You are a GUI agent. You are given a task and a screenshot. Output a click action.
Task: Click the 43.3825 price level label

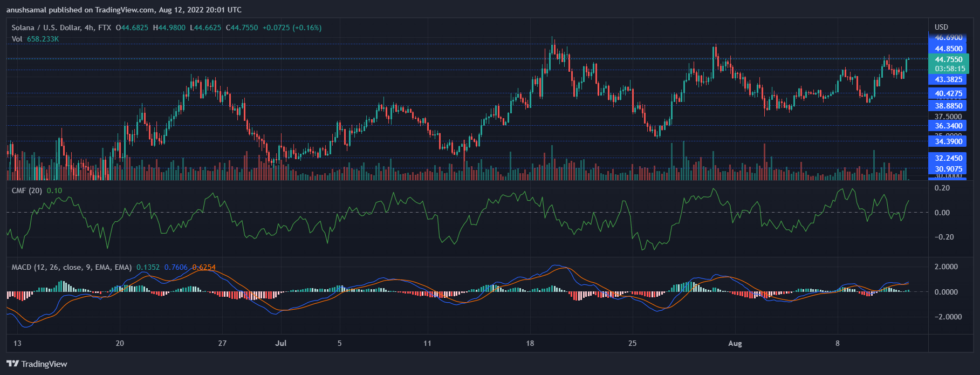[949, 79]
